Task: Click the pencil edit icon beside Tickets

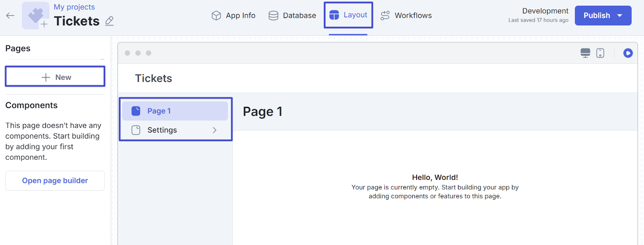Action: click(x=109, y=21)
